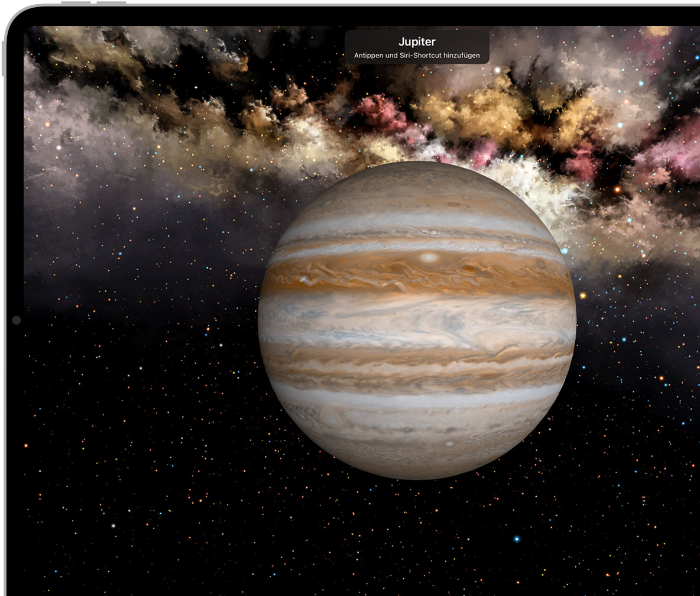Click the south polar region of Jupiter
700x596 pixels.
(417, 461)
